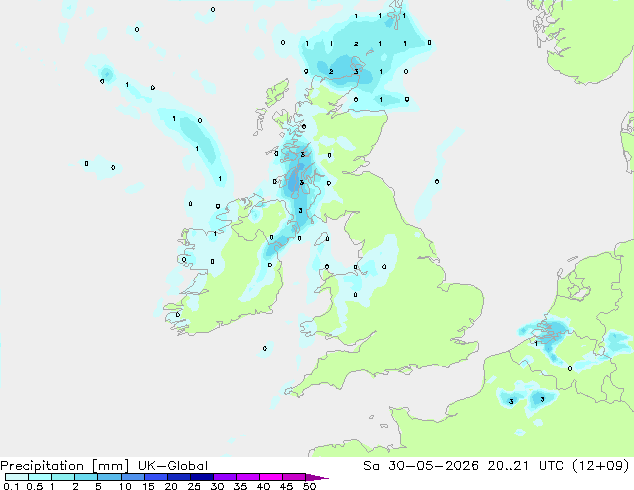Click the legend tick label "15"
Image resolution: width=634 pixels, height=490 pixels.
click(148, 486)
